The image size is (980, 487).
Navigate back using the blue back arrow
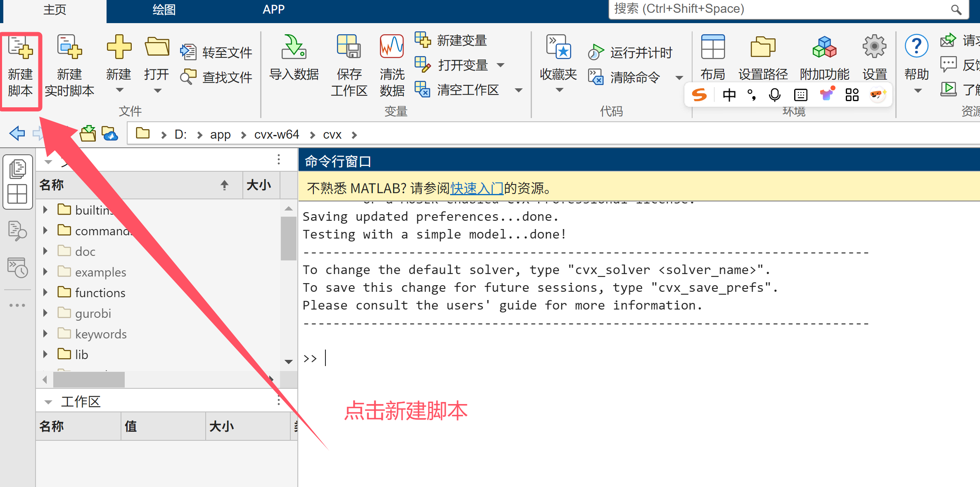tap(17, 133)
